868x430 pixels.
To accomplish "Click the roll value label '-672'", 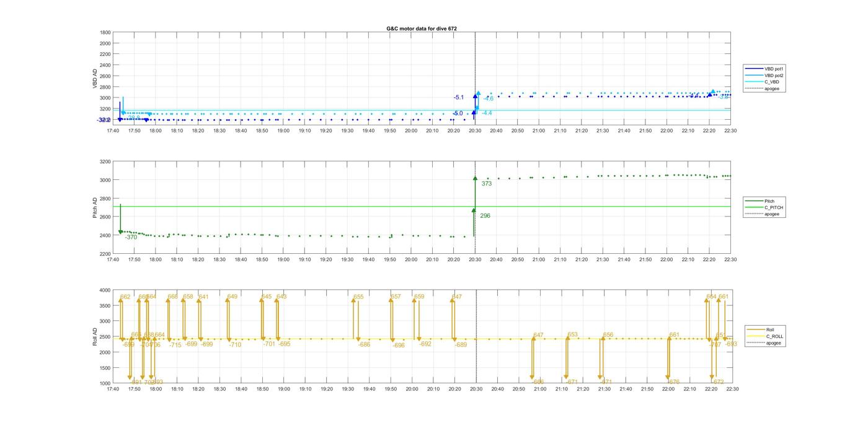I will (718, 382).
